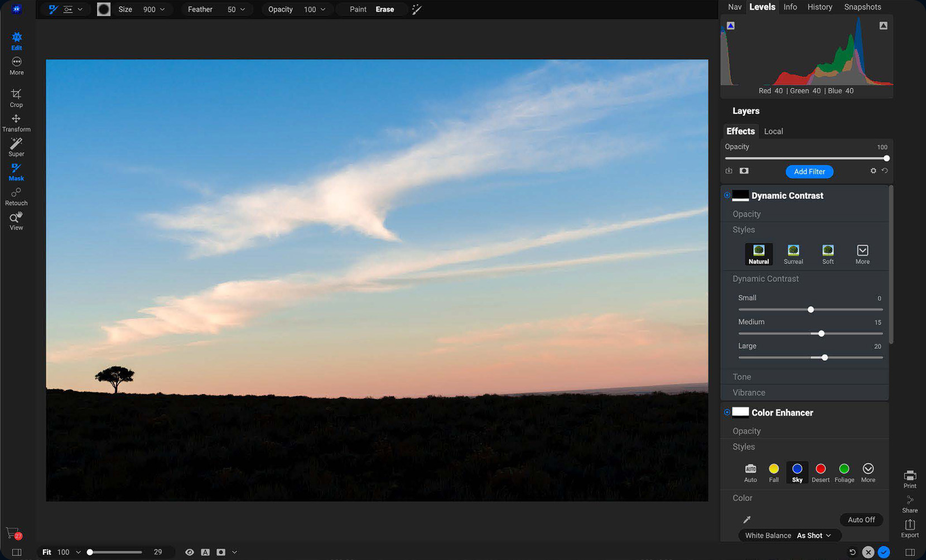926x560 pixels.
Task: Pick white balance with the eyedropper
Action: [746, 519]
